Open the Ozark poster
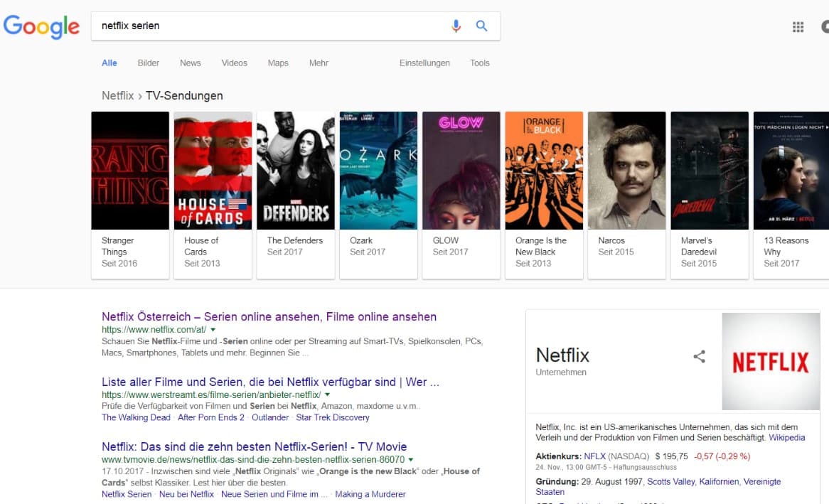This screenshot has height=504, width=829. click(x=378, y=171)
